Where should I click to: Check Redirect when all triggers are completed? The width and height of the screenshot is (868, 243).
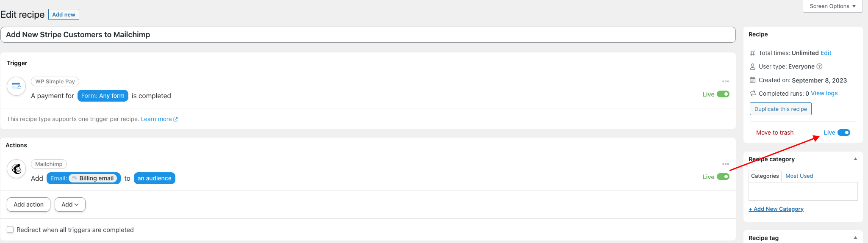[x=10, y=229]
